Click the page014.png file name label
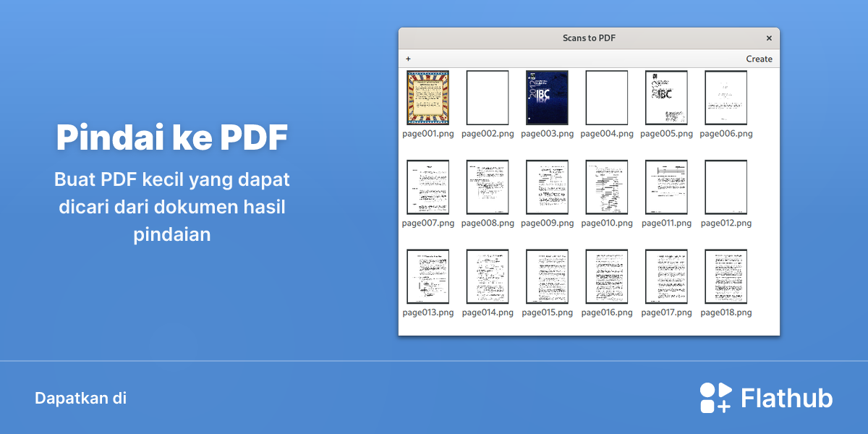 (x=488, y=313)
